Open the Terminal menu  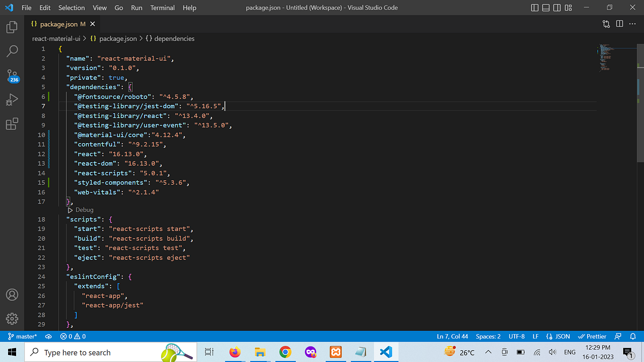162,8
